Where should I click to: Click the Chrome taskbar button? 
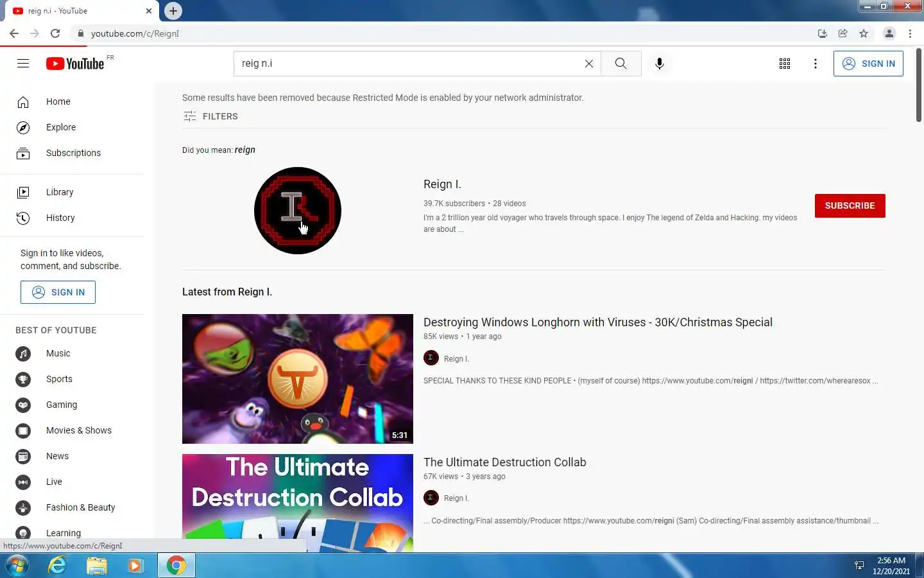pyautogui.click(x=176, y=566)
